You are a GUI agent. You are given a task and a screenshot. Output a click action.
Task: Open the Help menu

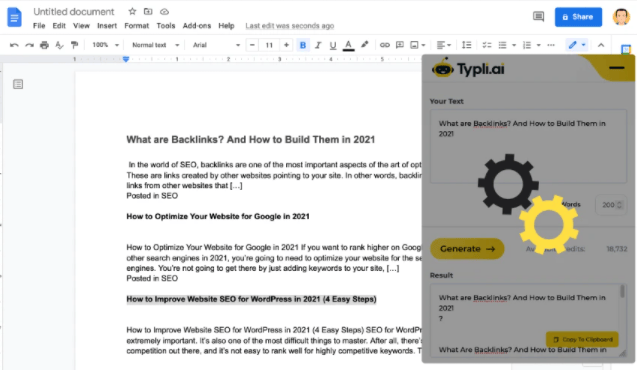click(x=226, y=26)
